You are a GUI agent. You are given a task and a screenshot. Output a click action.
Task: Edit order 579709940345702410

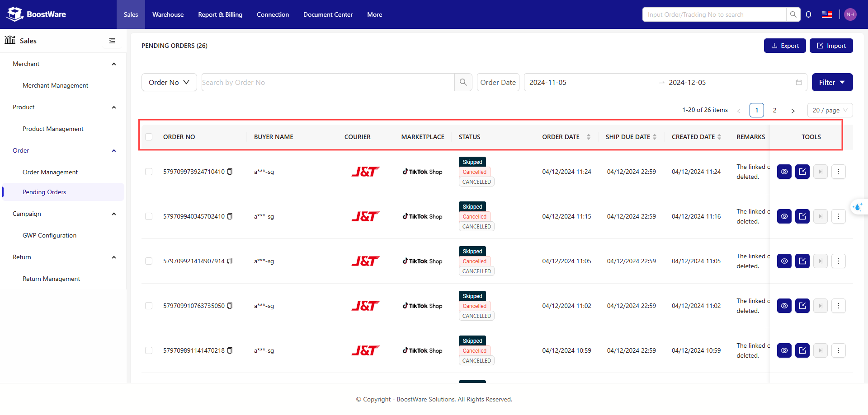pyautogui.click(x=802, y=216)
